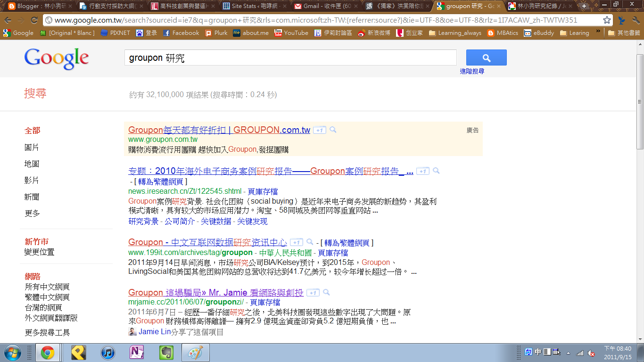The image size is (644, 362).
Task: Open Evernote from the taskbar
Action: click(165, 353)
